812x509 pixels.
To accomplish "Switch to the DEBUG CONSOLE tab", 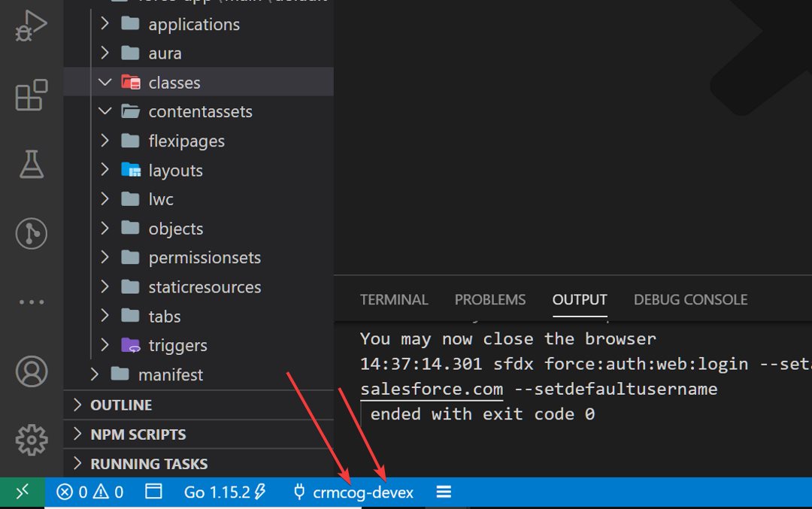I will tap(690, 299).
